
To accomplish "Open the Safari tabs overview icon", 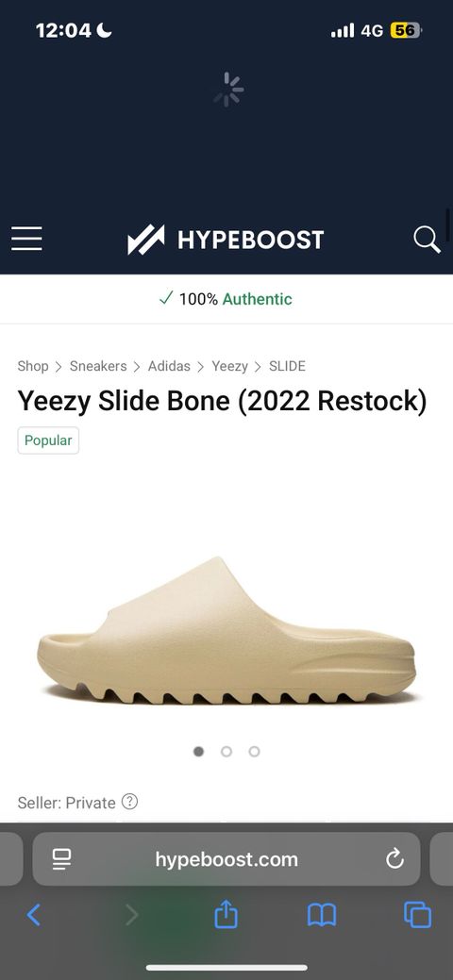I will 417,916.
